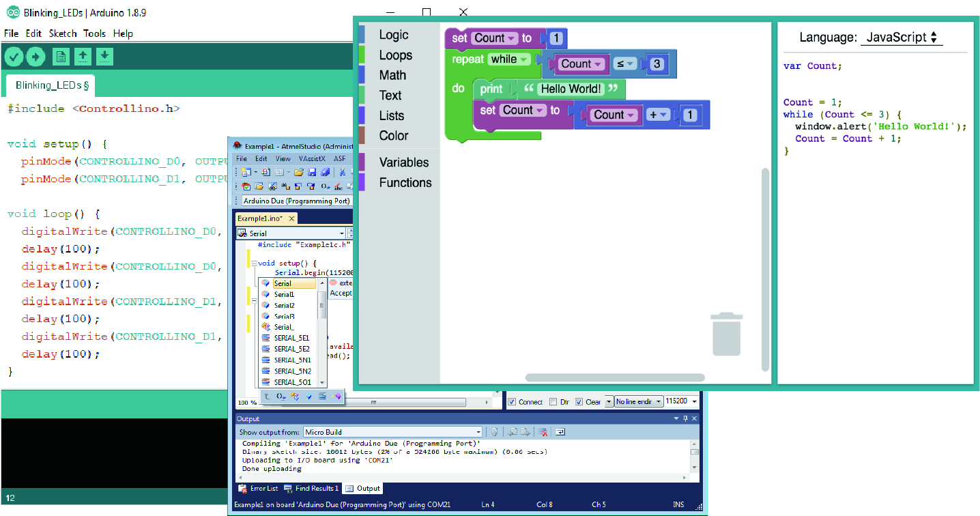
Task: Open the Language JavaScript dropdown
Action: 901,38
